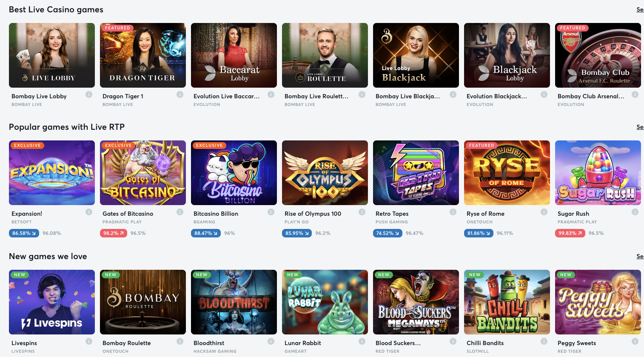Launch Retro Tapes game thumbnail

(x=416, y=173)
